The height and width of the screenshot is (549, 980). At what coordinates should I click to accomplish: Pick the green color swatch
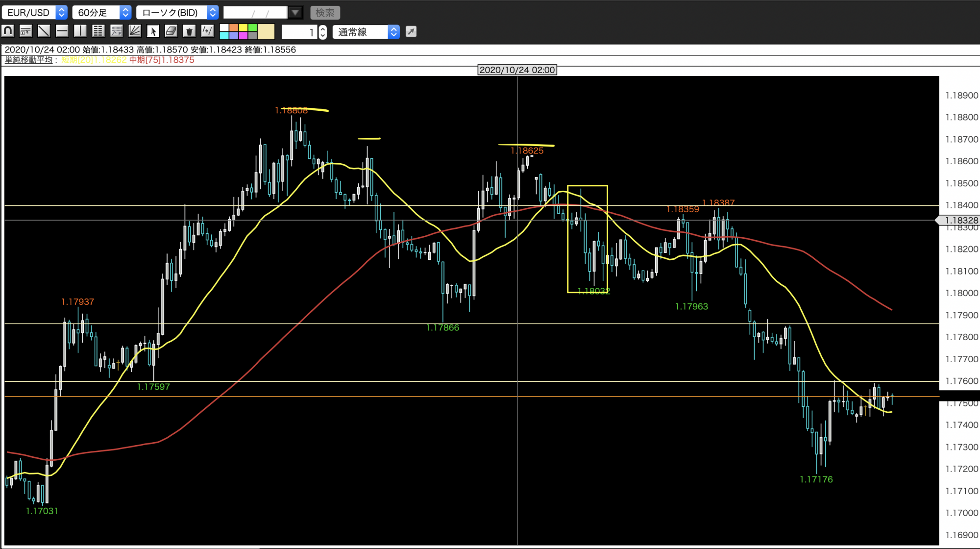[x=252, y=28]
